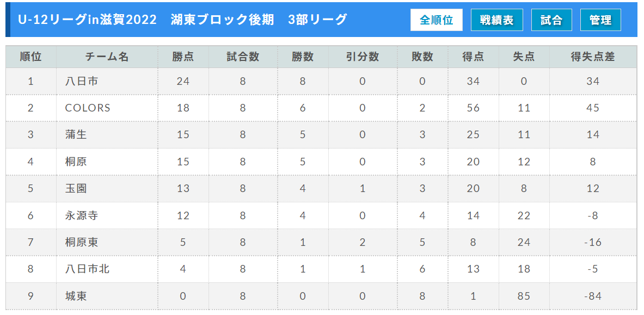Select the 玉園 team name cell
Viewport: 644px width, 315px height.
point(107,188)
